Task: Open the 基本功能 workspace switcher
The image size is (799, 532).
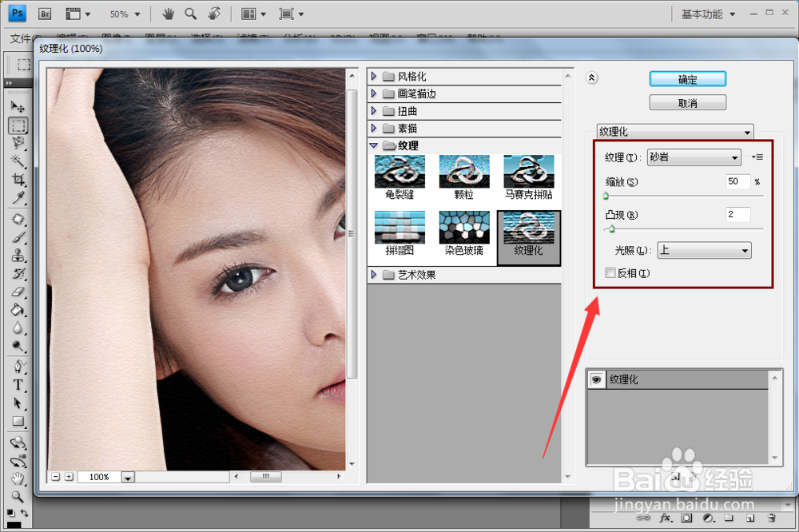Action: tap(708, 14)
